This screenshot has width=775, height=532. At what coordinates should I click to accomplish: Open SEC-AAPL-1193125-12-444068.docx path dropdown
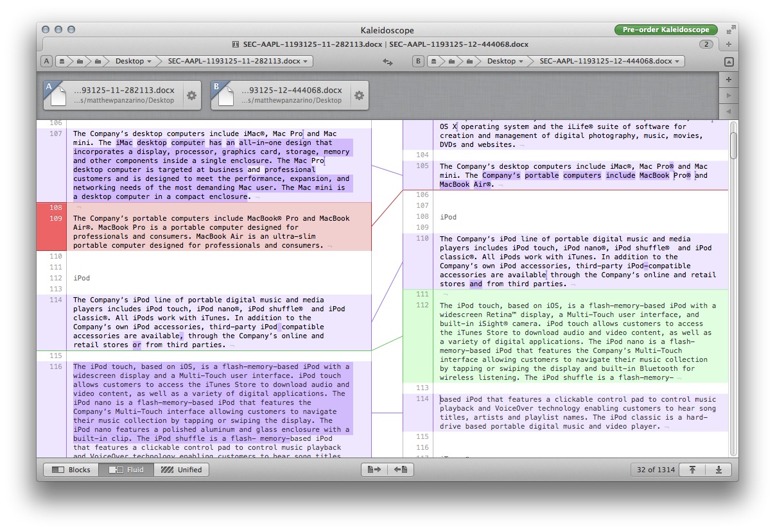(611, 62)
